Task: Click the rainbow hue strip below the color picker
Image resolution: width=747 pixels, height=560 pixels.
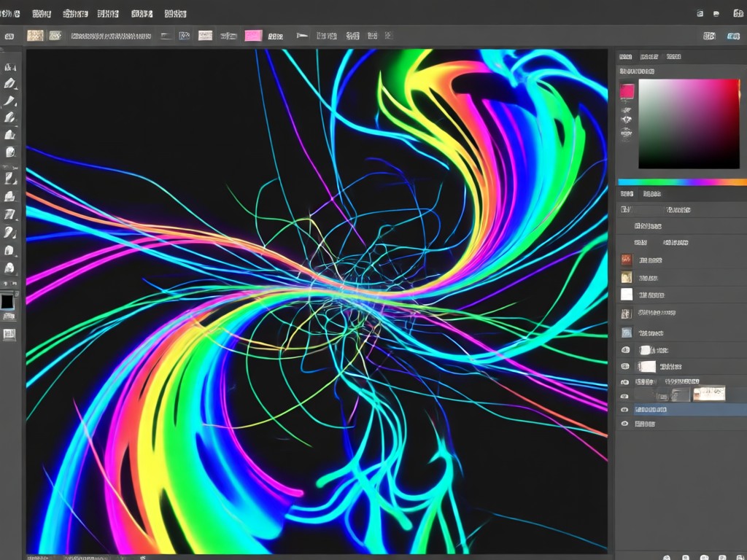Action: (x=682, y=182)
